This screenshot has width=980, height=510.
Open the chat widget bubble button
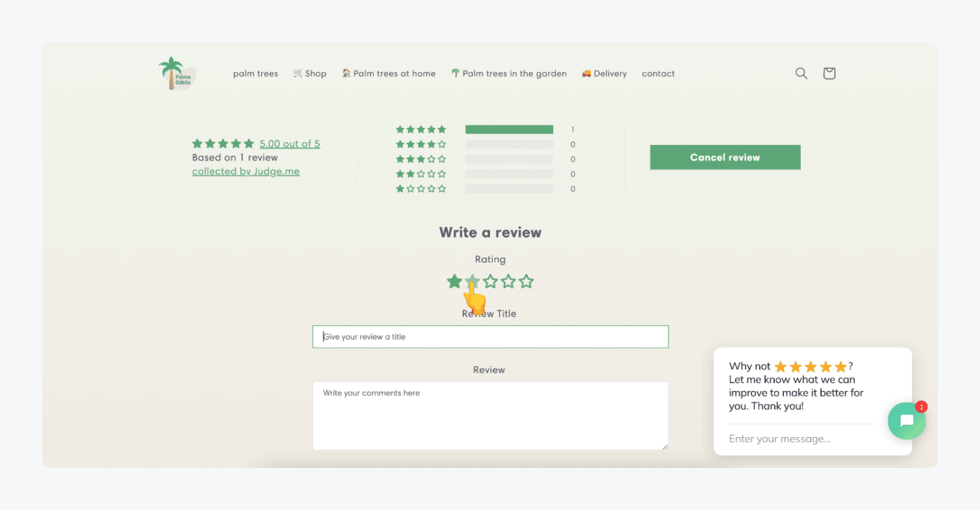[906, 420]
